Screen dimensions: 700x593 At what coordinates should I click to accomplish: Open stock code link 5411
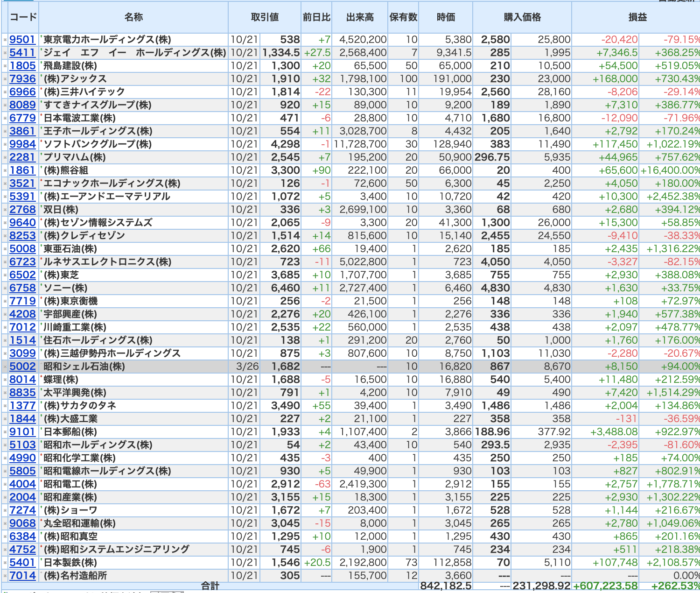[22, 53]
